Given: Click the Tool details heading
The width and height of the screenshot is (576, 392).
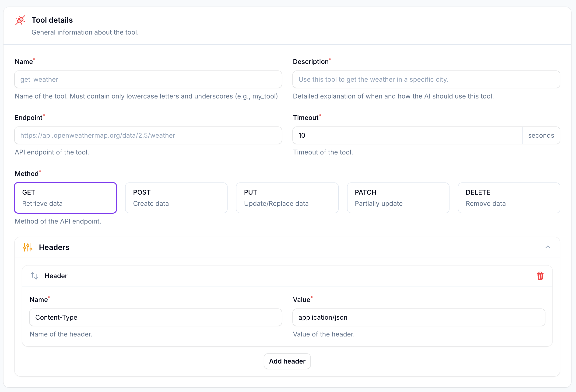Looking at the screenshot, I should click(52, 20).
